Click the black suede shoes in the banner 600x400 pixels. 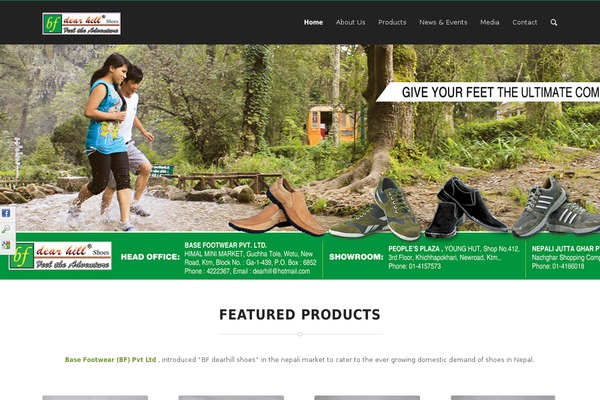(x=466, y=207)
